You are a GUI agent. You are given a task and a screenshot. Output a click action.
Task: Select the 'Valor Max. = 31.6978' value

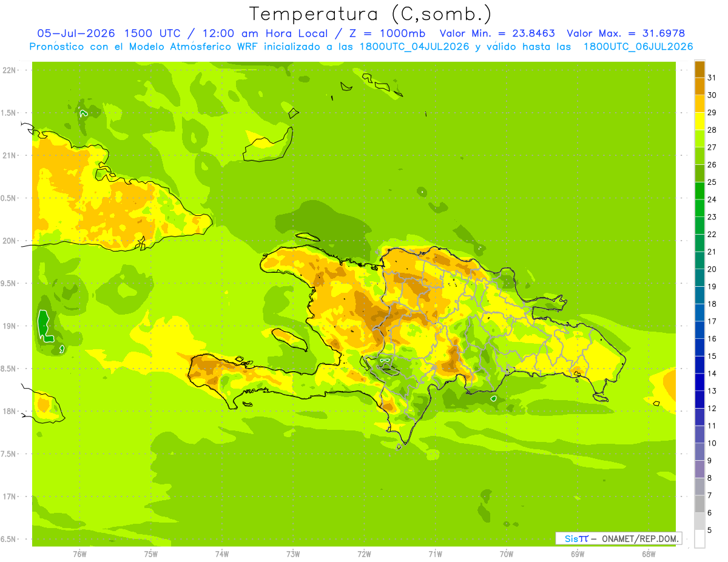point(626,33)
